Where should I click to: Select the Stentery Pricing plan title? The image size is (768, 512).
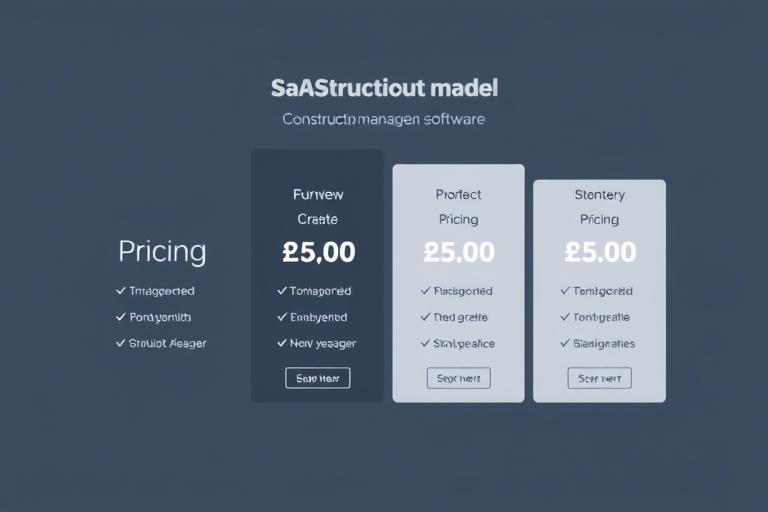pos(600,207)
